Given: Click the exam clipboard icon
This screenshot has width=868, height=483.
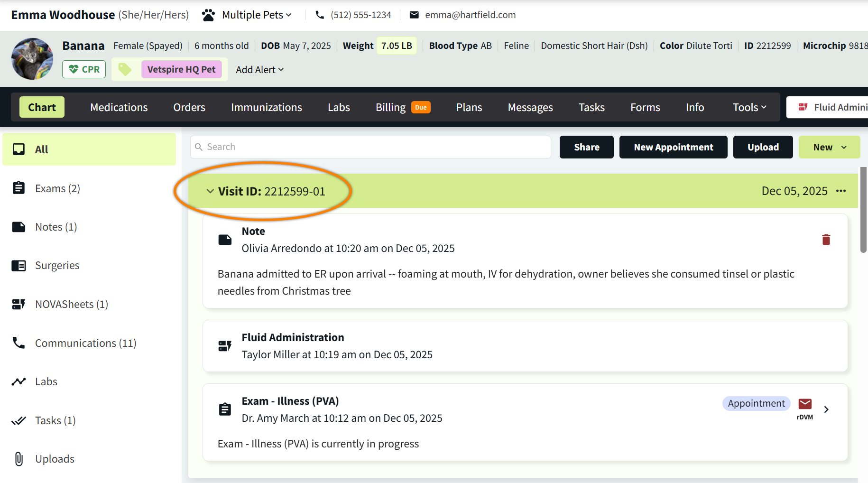Looking at the screenshot, I should tap(225, 409).
